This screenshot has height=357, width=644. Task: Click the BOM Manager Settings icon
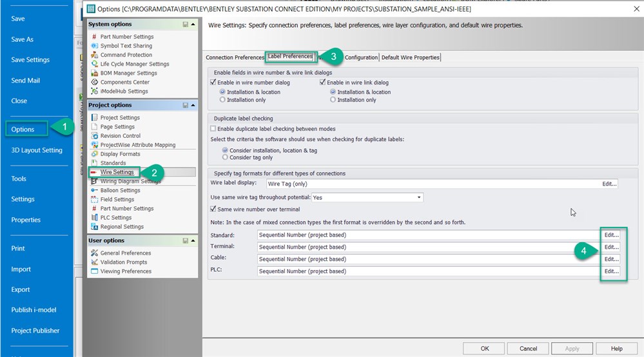coord(94,73)
